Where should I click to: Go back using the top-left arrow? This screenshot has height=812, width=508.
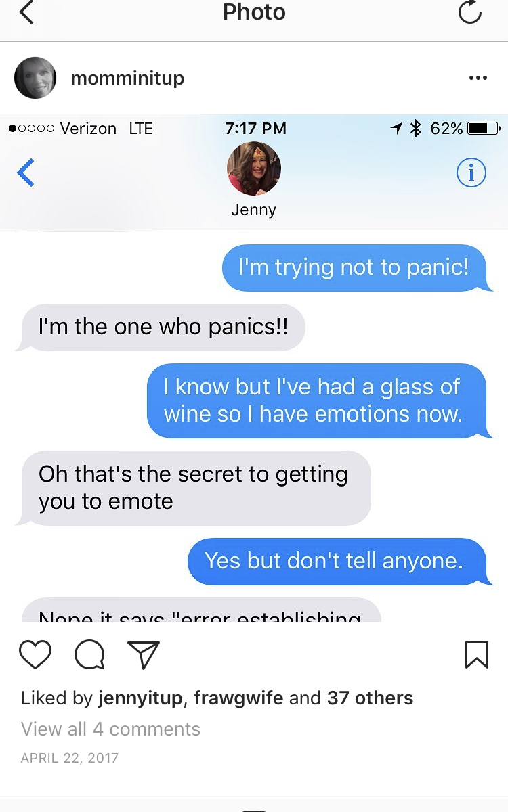point(26,12)
